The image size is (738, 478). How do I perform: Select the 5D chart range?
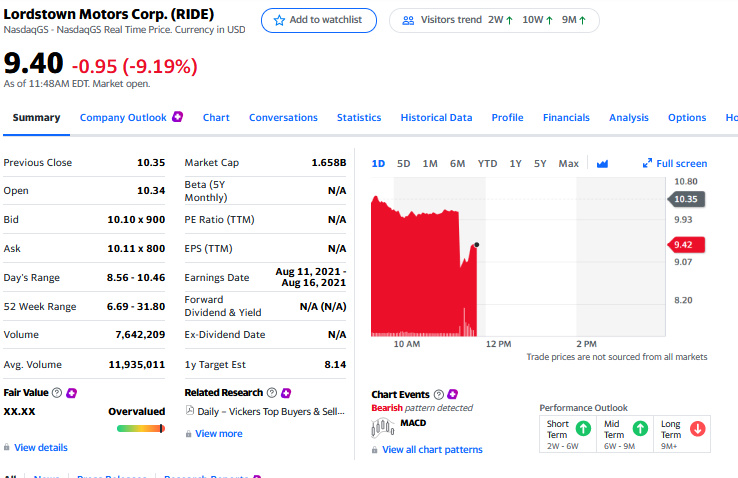point(403,164)
